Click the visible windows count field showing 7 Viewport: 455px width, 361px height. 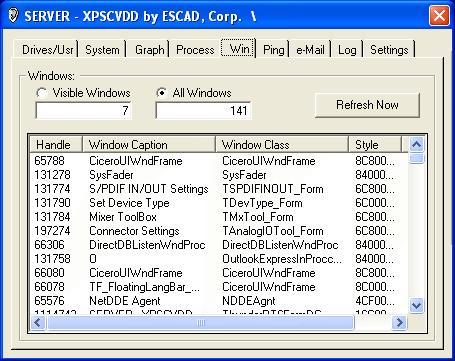(x=83, y=110)
